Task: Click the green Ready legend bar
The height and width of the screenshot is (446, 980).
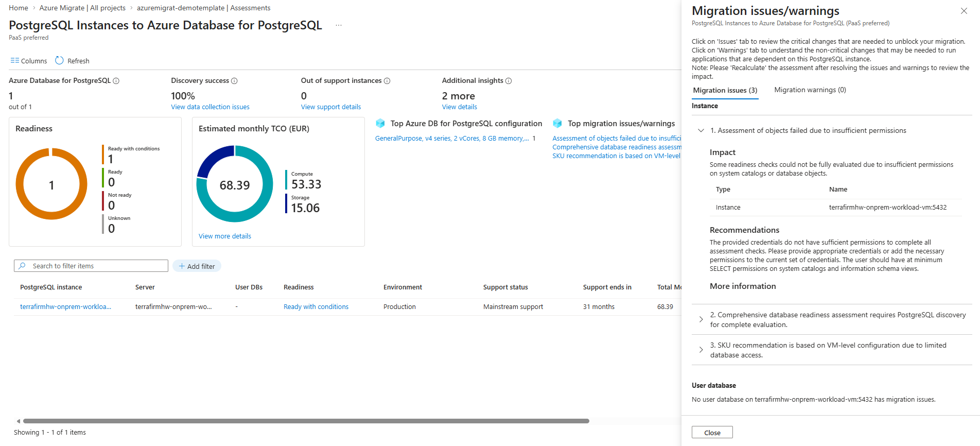Action: 103,178
